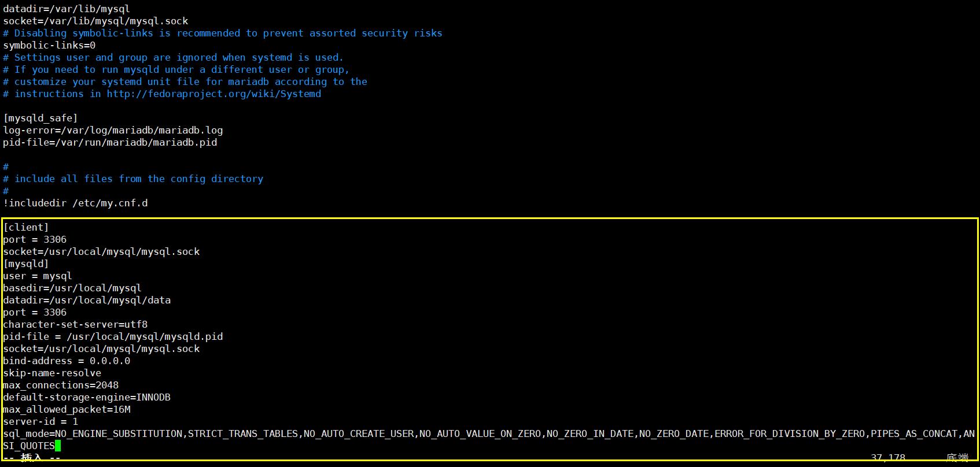Click 'NO_AUTO_CREATE_USER' in the sql_mode line

pyautogui.click(x=359, y=433)
